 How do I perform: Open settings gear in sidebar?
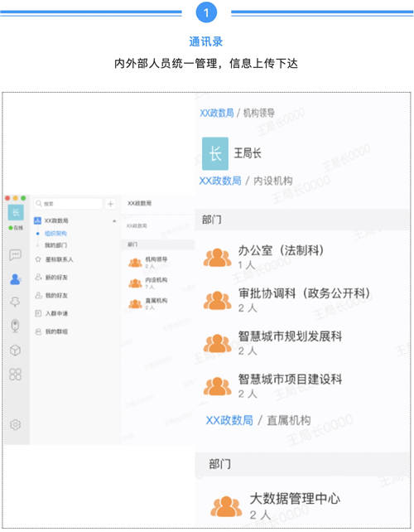pos(15,424)
